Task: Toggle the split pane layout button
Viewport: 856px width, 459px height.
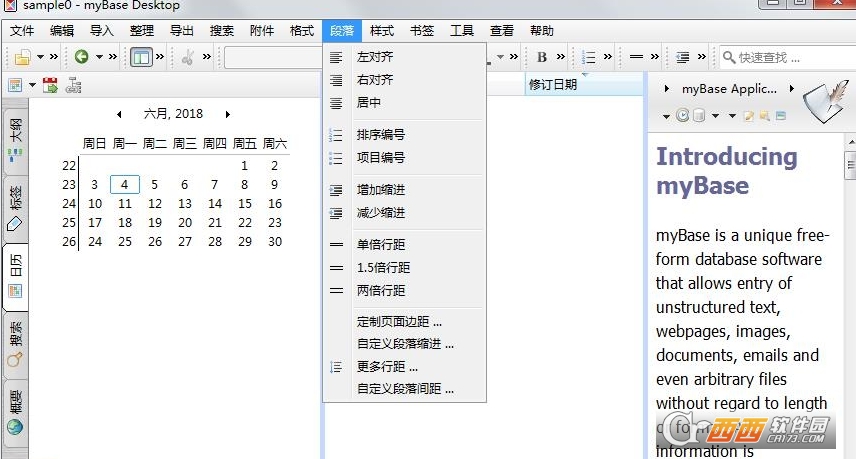Action: [x=141, y=57]
